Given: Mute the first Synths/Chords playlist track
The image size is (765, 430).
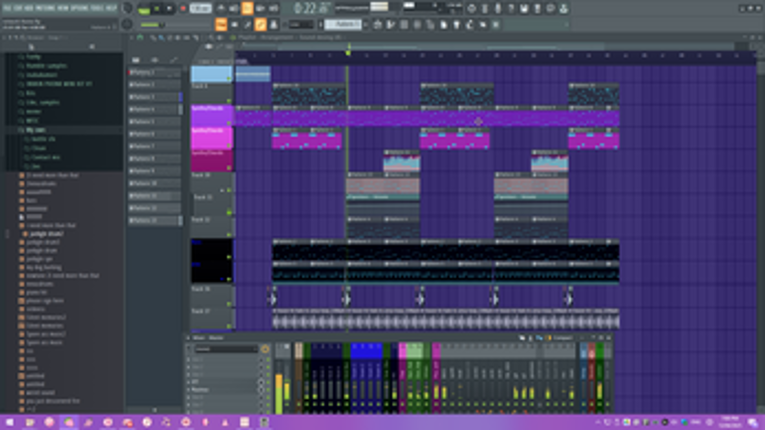Looking at the screenshot, I should point(229,123).
